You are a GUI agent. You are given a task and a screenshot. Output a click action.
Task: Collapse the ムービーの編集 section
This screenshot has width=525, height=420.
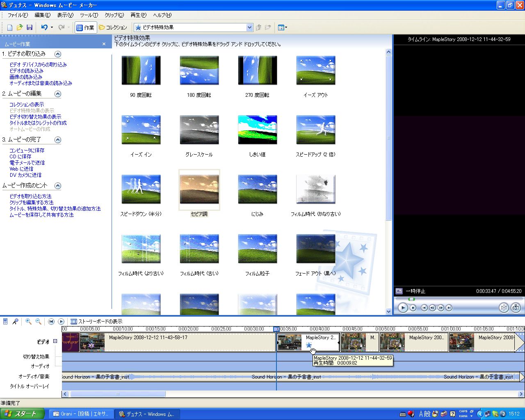(58, 94)
